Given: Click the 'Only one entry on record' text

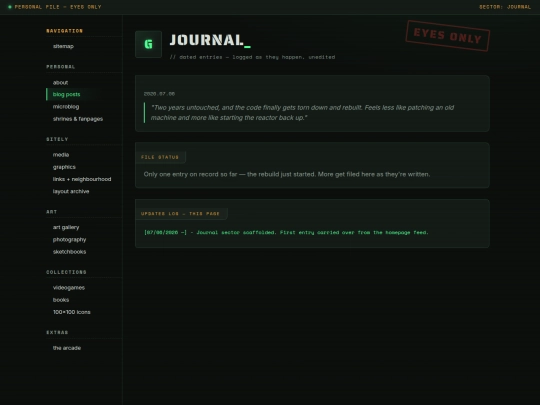Looking at the screenshot, I should (x=287, y=174).
